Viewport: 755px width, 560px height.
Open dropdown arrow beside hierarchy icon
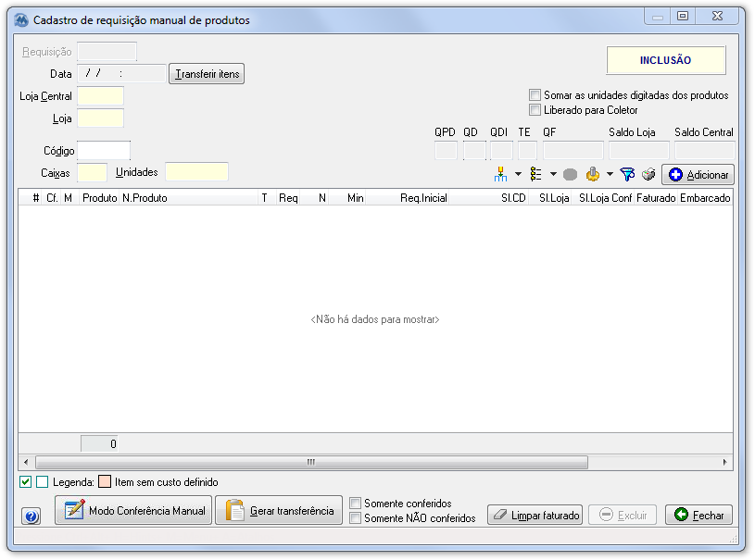pyautogui.click(x=518, y=174)
